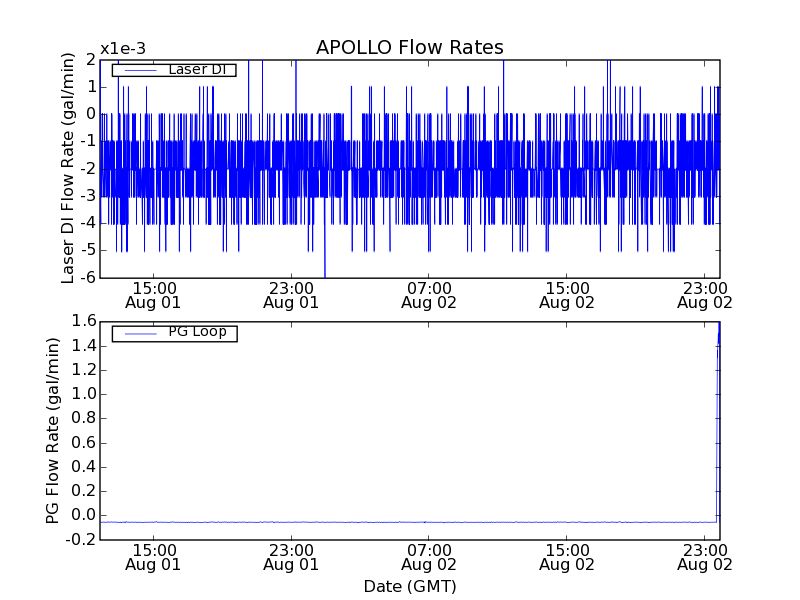
Task: Click y-tick "0.8" on the PG plot
Action: coord(84,418)
